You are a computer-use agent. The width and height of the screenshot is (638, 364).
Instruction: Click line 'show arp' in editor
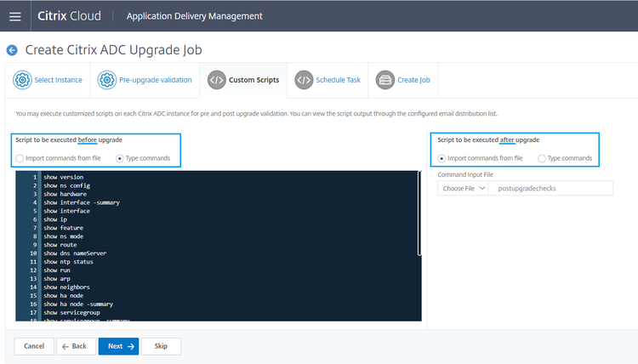(57, 279)
